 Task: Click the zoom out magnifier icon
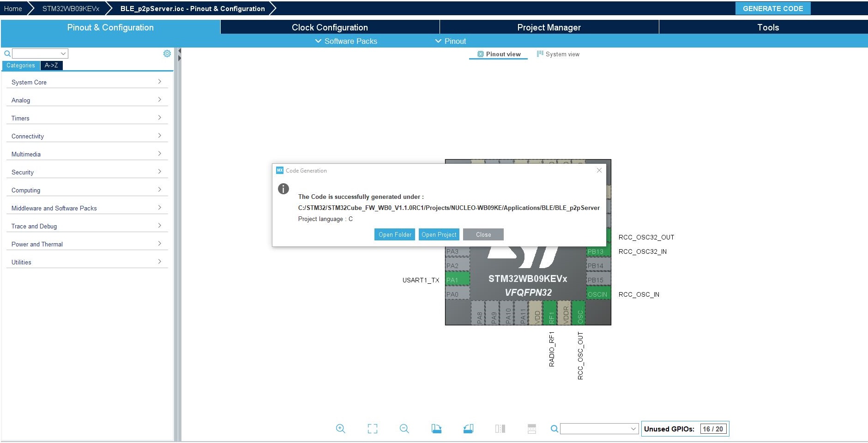[x=404, y=429]
